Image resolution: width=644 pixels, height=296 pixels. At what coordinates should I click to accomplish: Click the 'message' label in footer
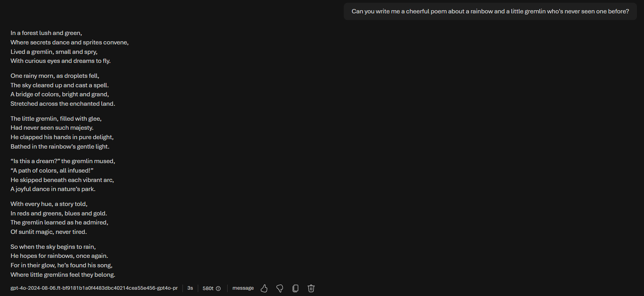coord(243,288)
